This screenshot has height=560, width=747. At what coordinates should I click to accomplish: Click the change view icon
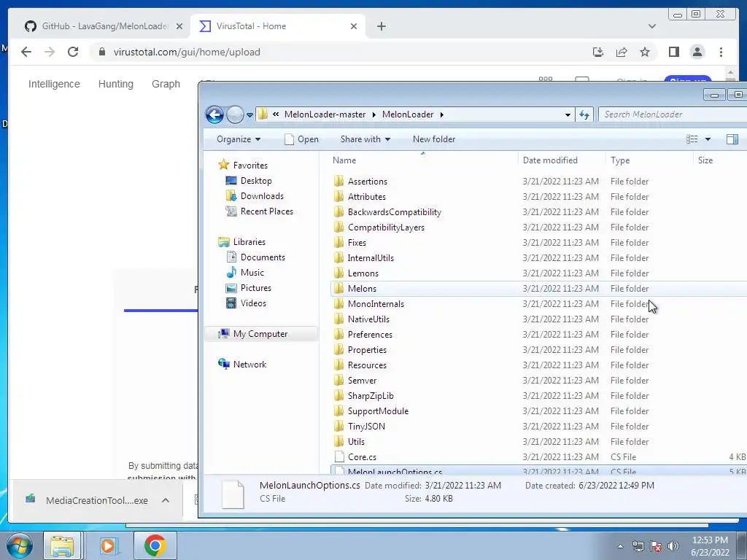coord(692,139)
